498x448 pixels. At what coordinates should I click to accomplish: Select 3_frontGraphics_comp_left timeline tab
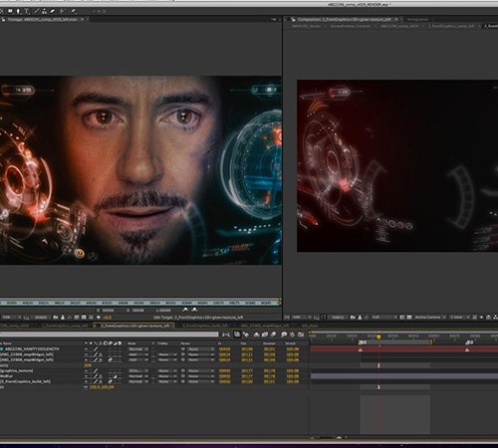point(65,327)
